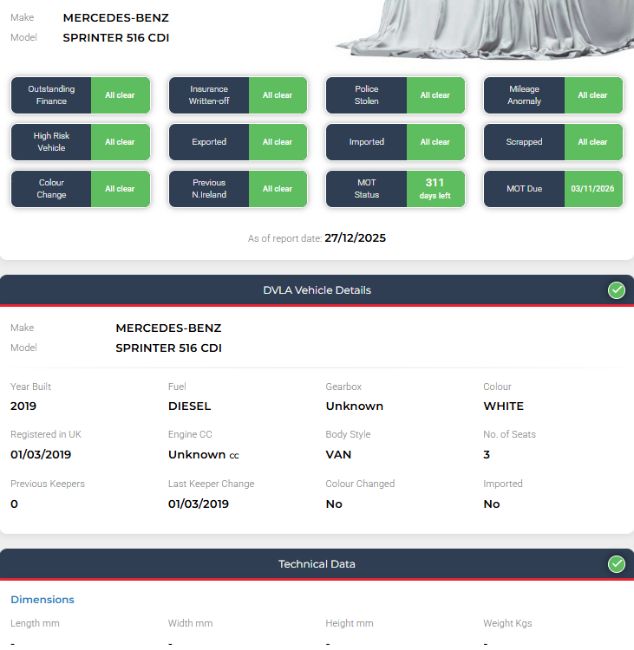Click the Imported value No in DVLA details
Screen dimensions: 634x650
click(492, 504)
